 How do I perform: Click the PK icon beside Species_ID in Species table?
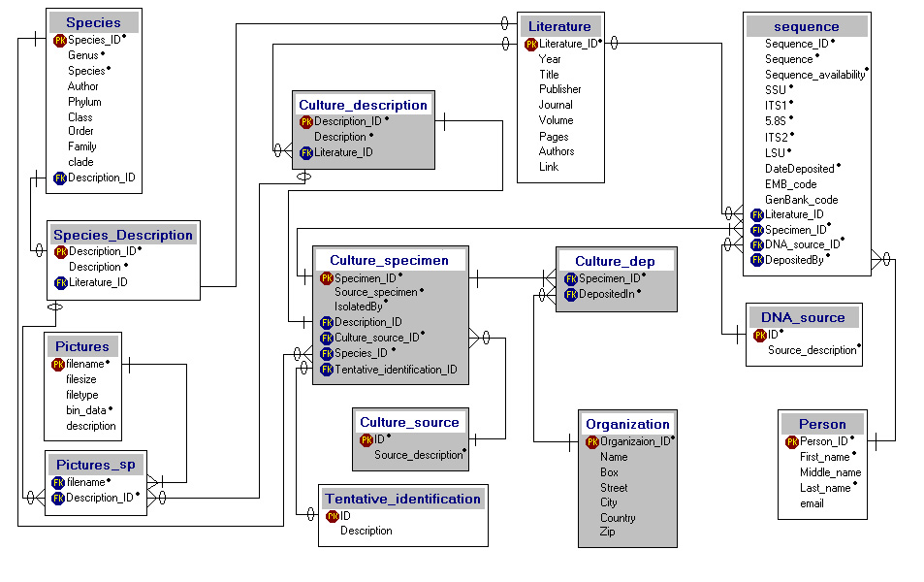59,40
